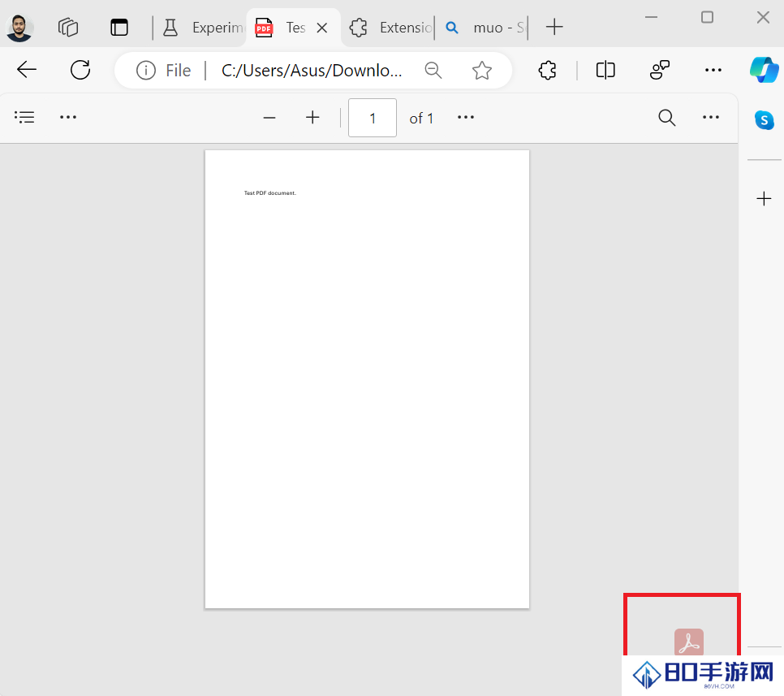This screenshot has height=696, width=784.
Task: Click the zoom-out magnifier in address bar
Action: point(433,71)
